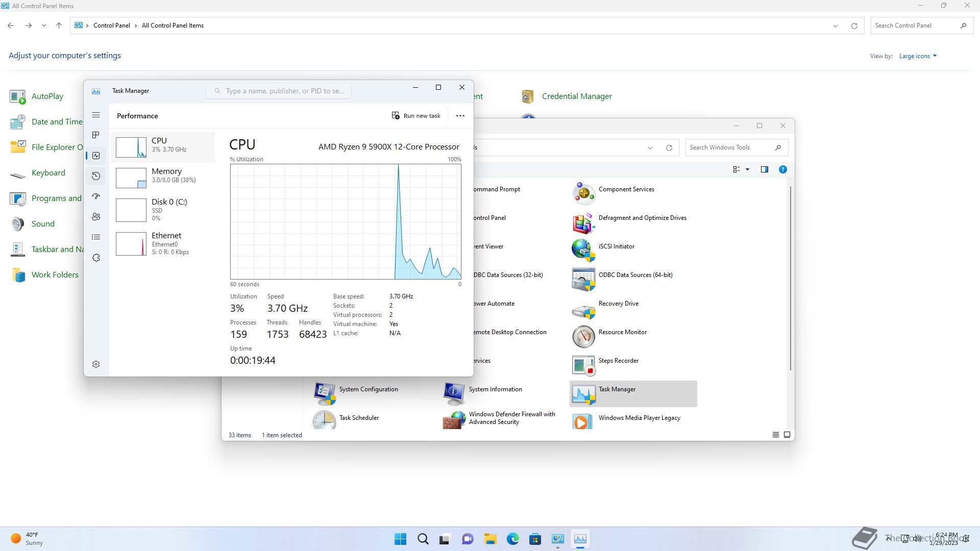Open Keyboard settings in Control Panel
980x551 pixels.
pyautogui.click(x=38, y=172)
